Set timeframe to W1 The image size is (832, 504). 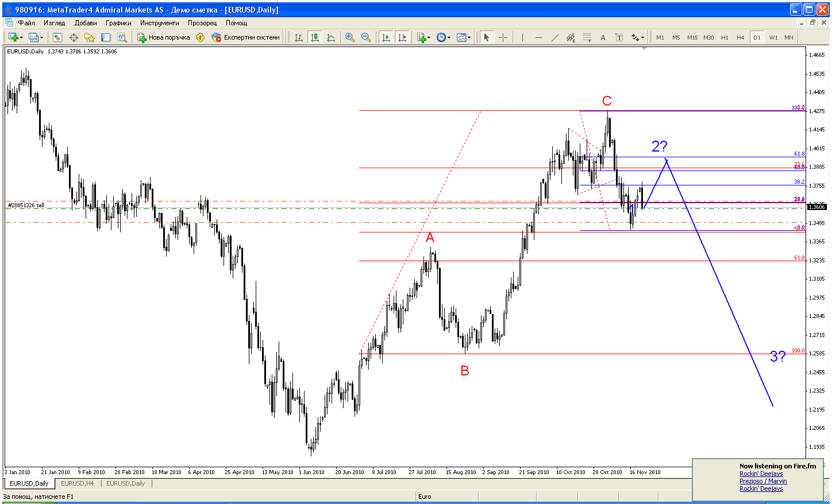pyautogui.click(x=773, y=37)
